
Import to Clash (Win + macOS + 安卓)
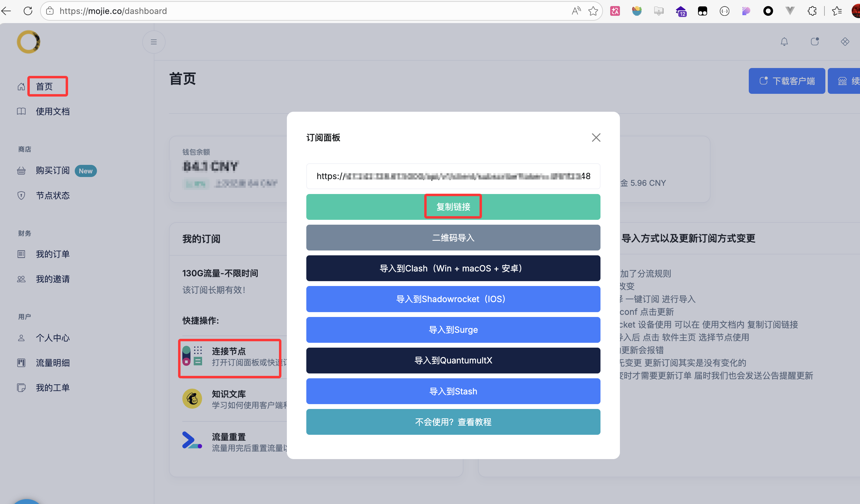pos(453,268)
